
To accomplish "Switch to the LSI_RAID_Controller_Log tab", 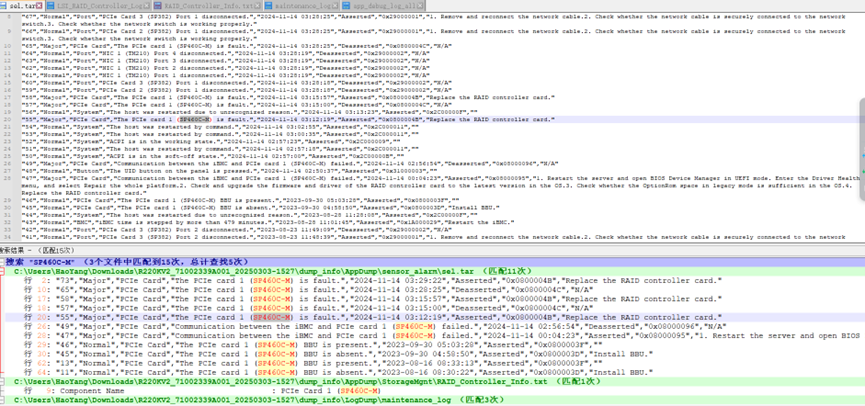I will pyautogui.click(x=100, y=6).
